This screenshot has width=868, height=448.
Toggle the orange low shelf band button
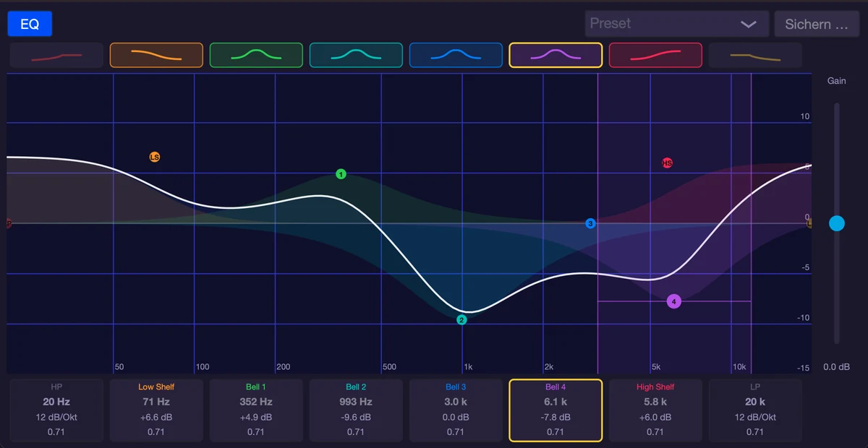coord(156,55)
